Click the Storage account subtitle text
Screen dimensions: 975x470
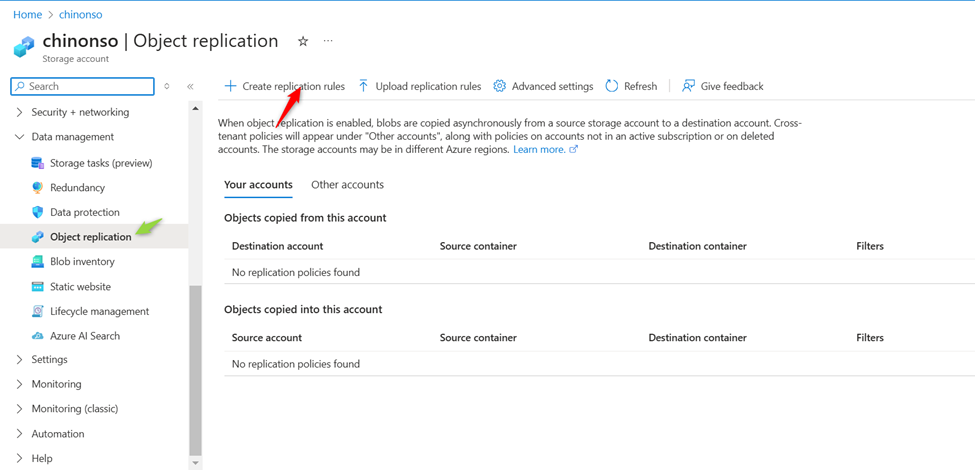point(75,59)
